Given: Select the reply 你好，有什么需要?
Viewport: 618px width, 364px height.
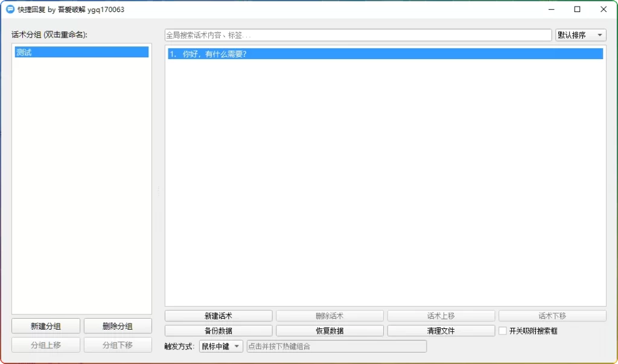Looking at the screenshot, I should [384, 54].
